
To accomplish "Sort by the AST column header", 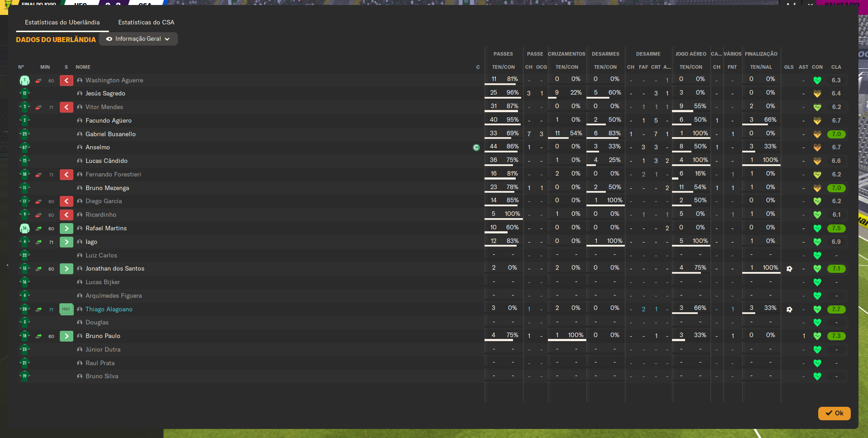I will [803, 67].
